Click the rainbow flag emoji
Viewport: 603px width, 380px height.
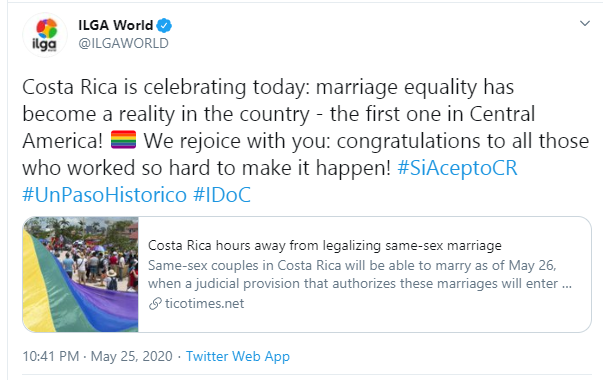click(x=123, y=140)
